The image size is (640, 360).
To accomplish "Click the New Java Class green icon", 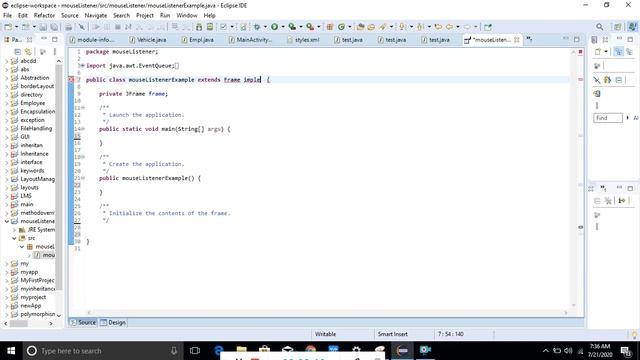I will coord(341,27).
